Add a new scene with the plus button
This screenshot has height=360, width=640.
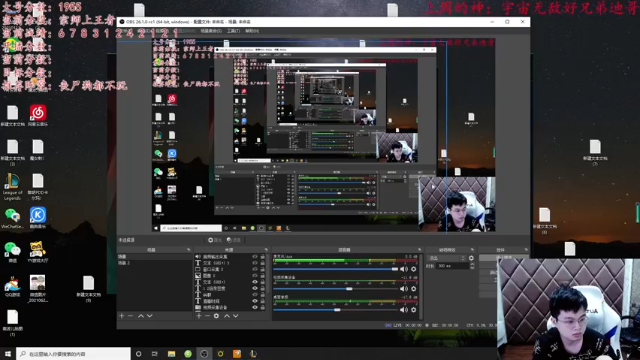pos(122,316)
